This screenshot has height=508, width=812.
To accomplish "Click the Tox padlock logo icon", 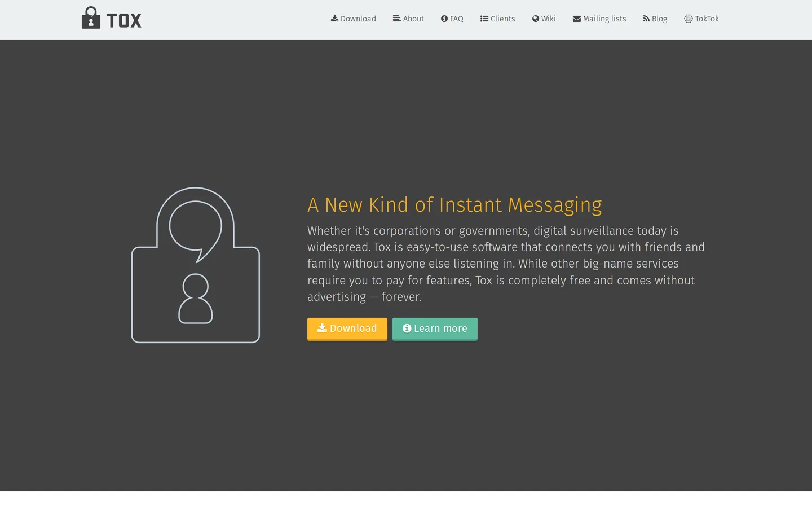I will [x=91, y=18].
